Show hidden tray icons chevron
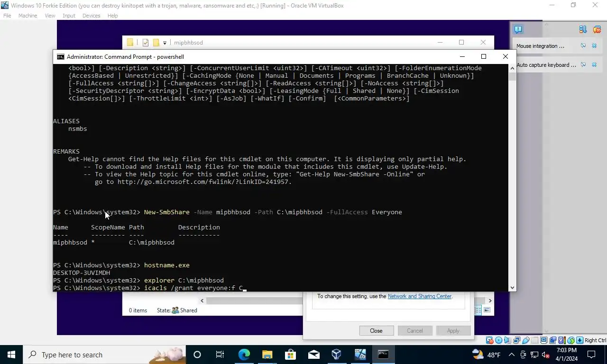 pyautogui.click(x=512, y=355)
